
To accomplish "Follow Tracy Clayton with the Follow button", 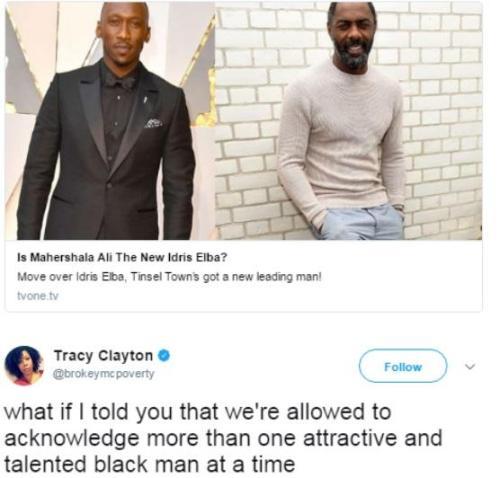I will 403,366.
